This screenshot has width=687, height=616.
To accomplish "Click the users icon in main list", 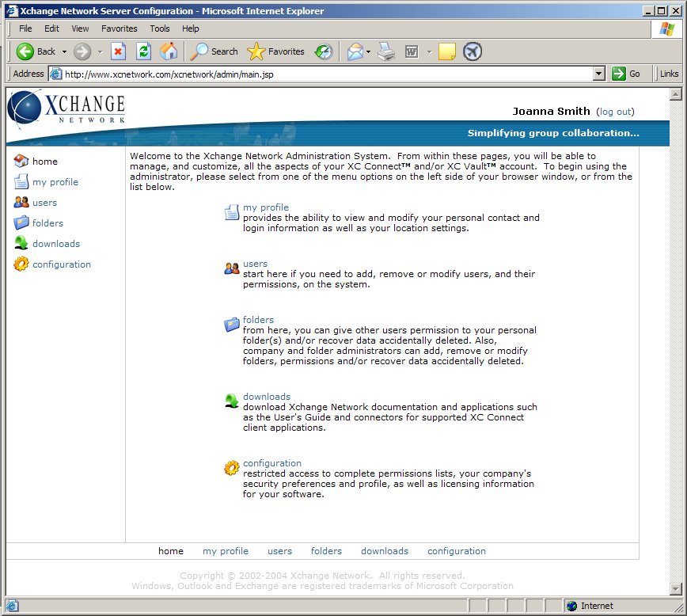I will (x=232, y=268).
